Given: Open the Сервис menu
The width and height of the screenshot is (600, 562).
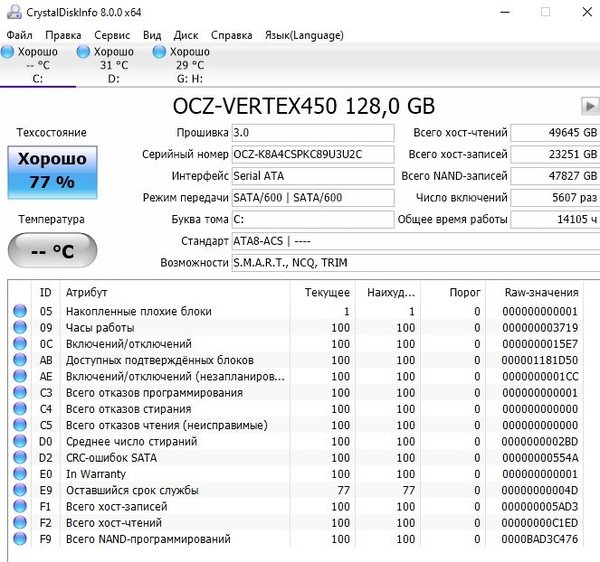Looking at the screenshot, I should coord(112,35).
